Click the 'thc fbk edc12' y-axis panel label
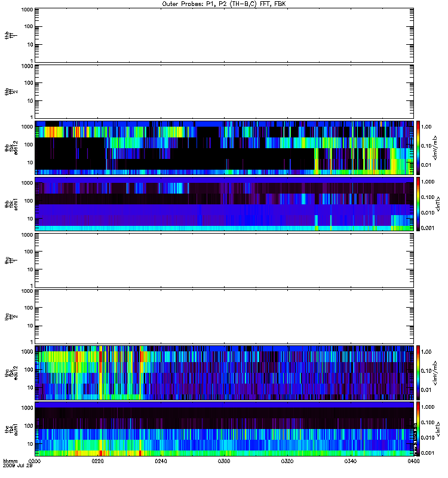 coord(11,373)
